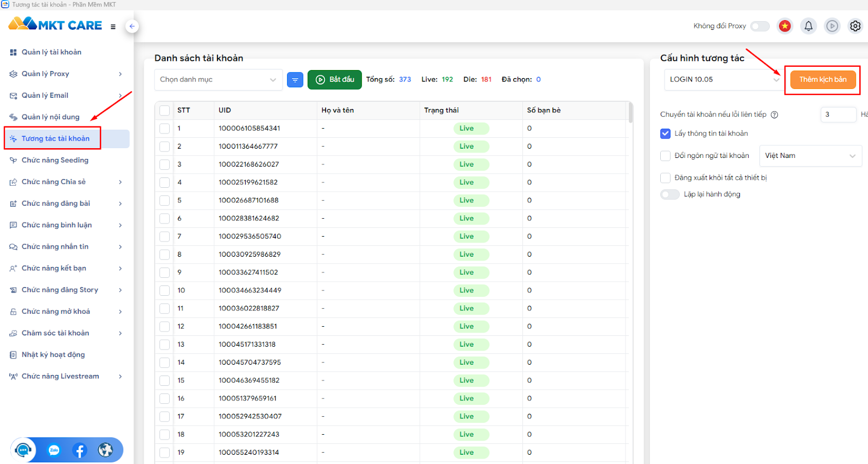Click the Live badge in row 5

click(471, 201)
